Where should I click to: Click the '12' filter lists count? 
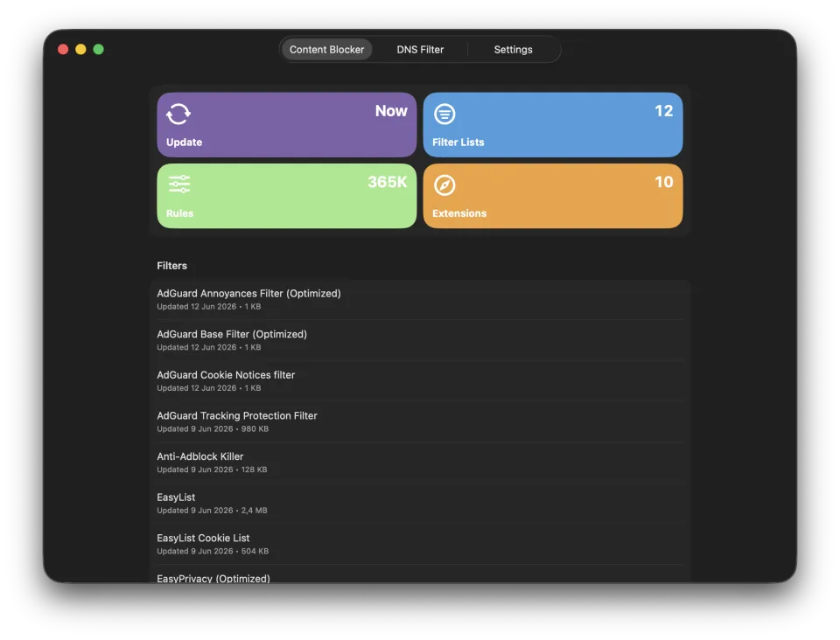click(664, 111)
